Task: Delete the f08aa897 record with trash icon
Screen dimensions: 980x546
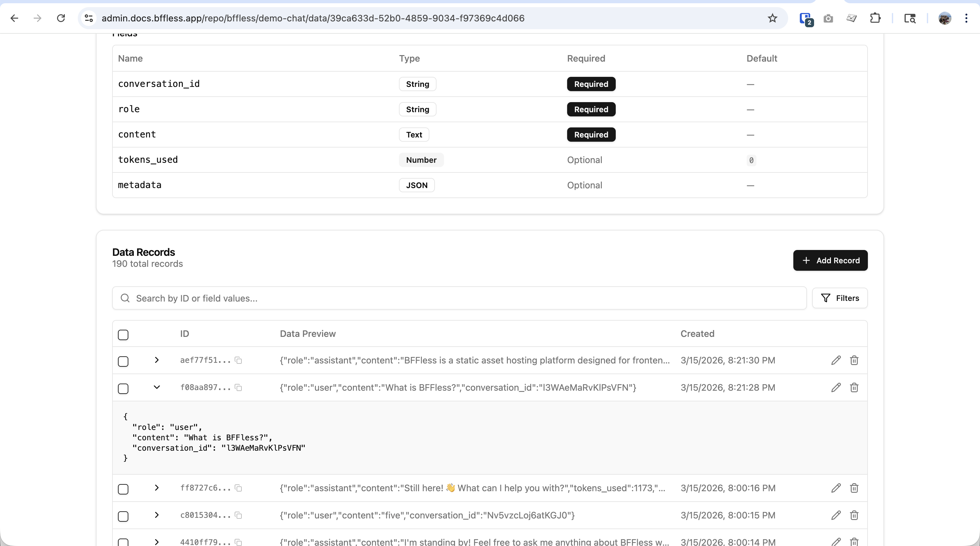Action: click(854, 387)
